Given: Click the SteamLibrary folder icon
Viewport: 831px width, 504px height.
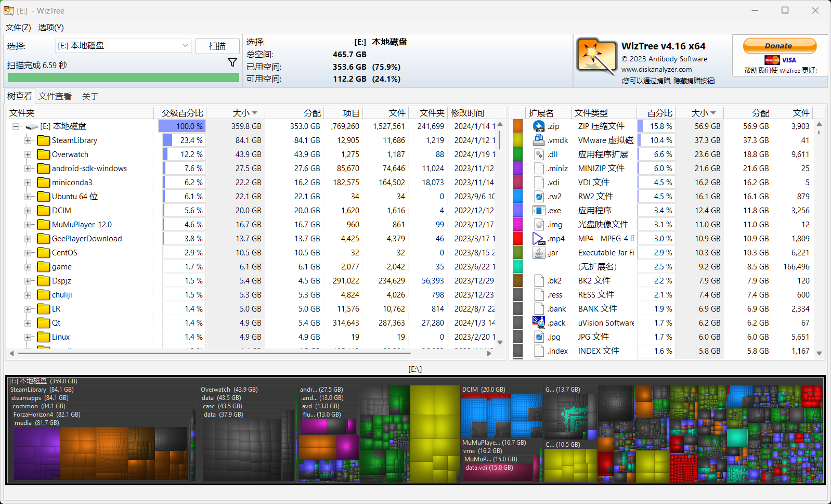Looking at the screenshot, I should coord(44,140).
